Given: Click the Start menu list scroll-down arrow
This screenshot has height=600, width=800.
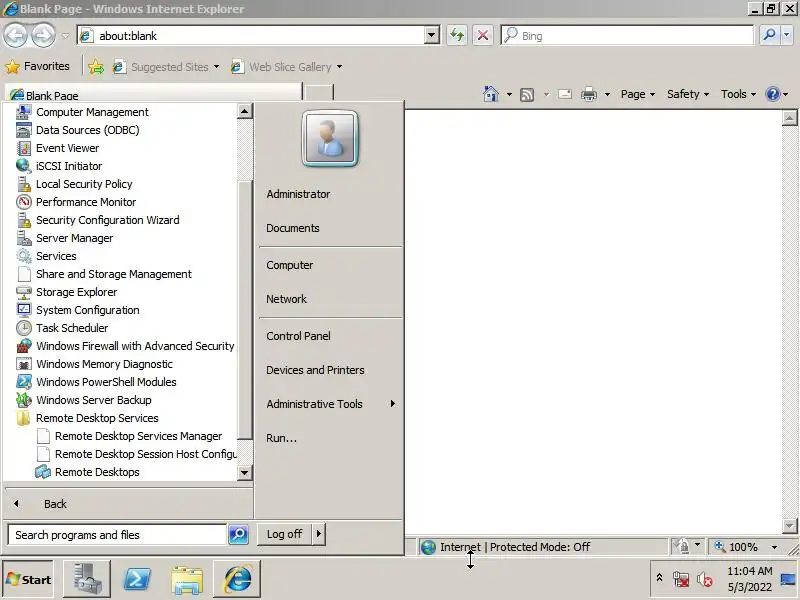Looking at the screenshot, I should [244, 473].
